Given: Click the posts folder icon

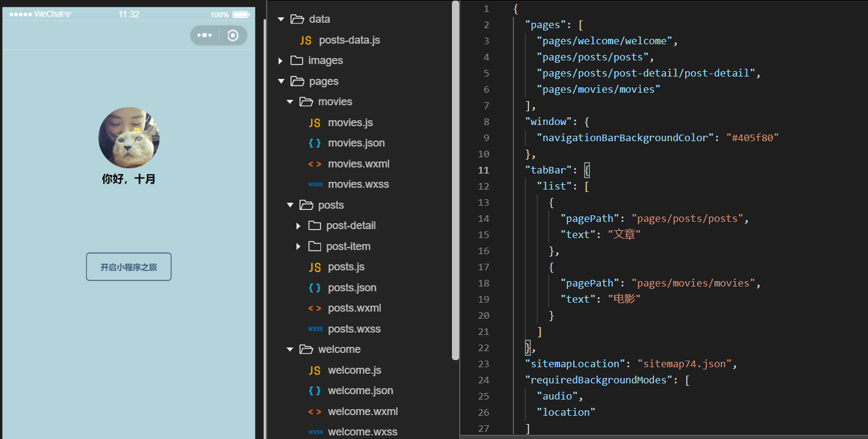Looking at the screenshot, I should 306,205.
